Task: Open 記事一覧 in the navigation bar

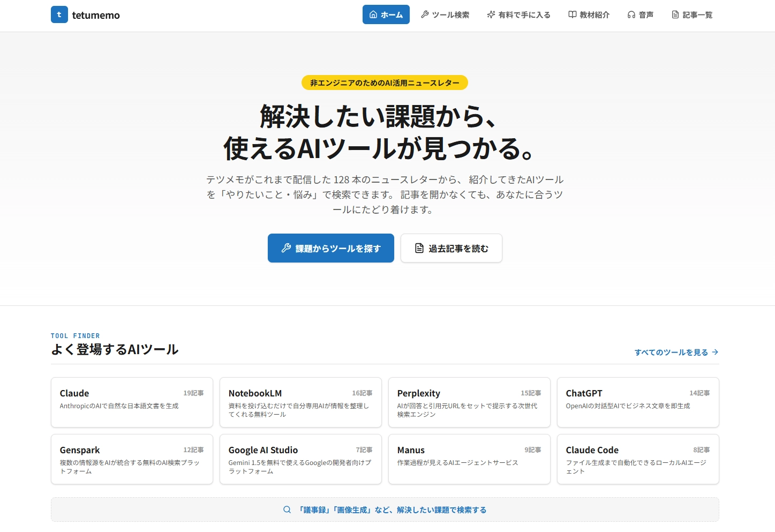Action: coord(692,14)
